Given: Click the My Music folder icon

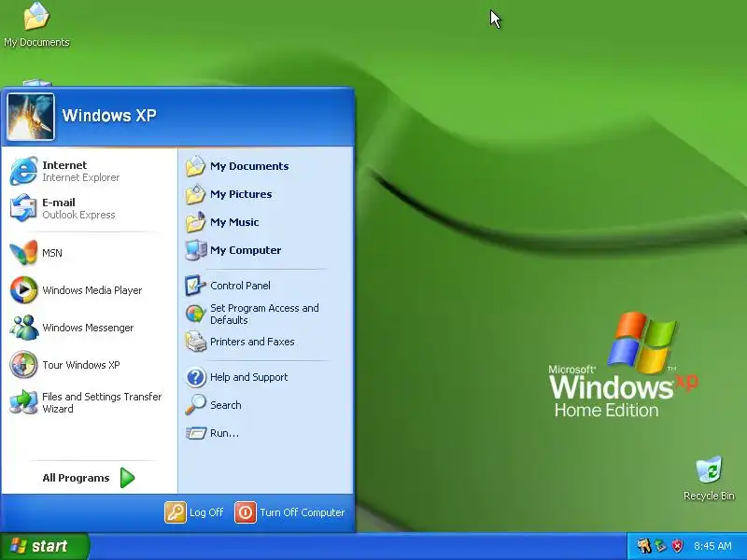Looking at the screenshot, I should 195,222.
